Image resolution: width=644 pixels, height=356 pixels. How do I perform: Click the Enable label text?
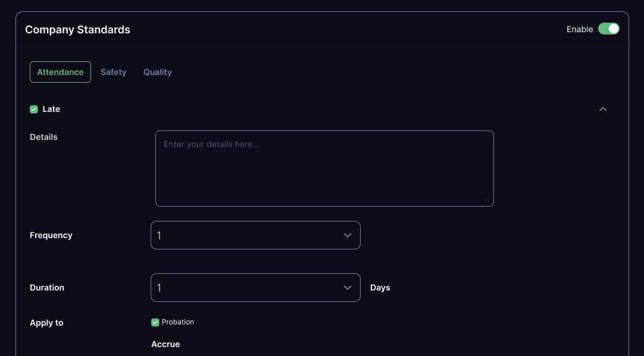coord(580,29)
